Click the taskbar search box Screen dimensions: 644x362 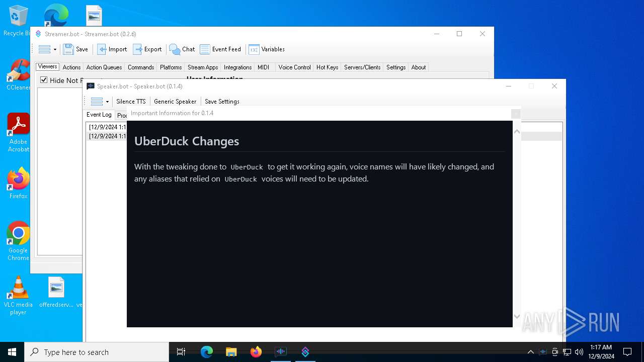(x=97, y=352)
